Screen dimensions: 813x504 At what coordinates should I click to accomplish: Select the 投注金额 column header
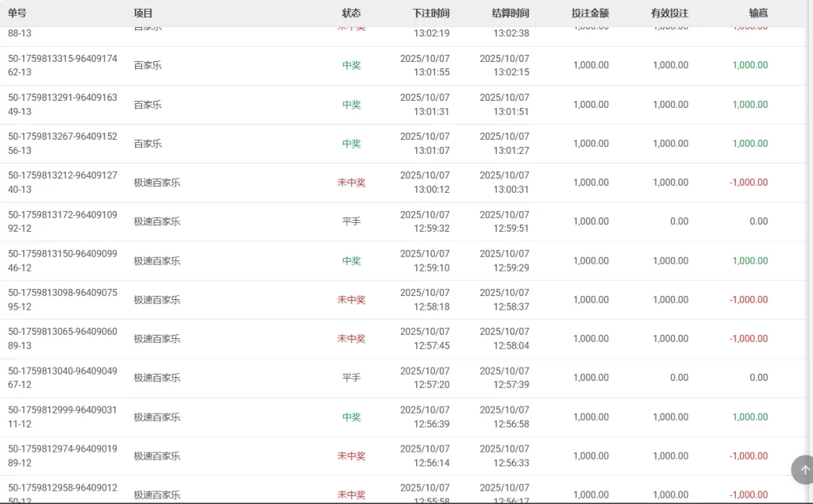(590, 13)
